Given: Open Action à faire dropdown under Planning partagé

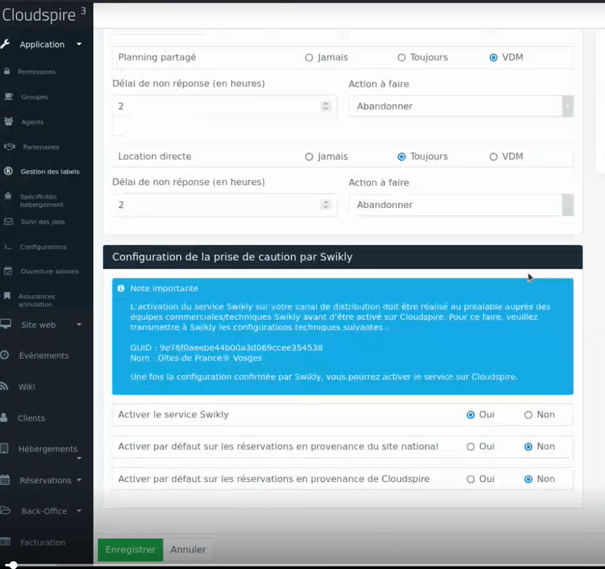Looking at the screenshot, I should pos(461,106).
